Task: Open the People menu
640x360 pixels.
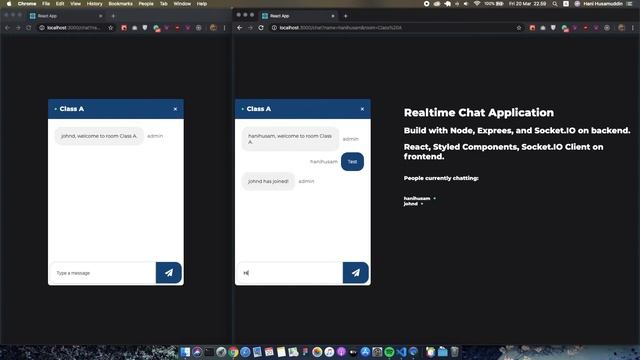Action: click(x=146, y=4)
